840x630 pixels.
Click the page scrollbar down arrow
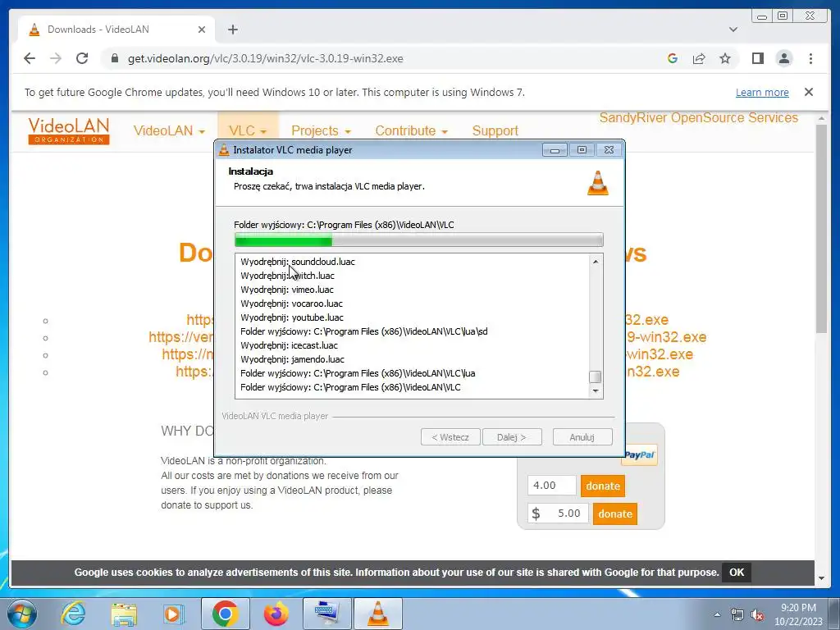[821, 578]
